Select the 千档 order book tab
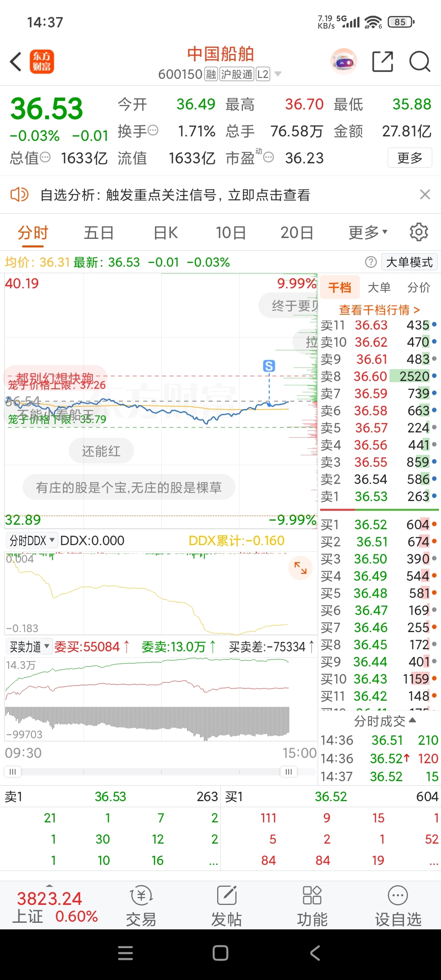The image size is (441, 980). point(340,287)
